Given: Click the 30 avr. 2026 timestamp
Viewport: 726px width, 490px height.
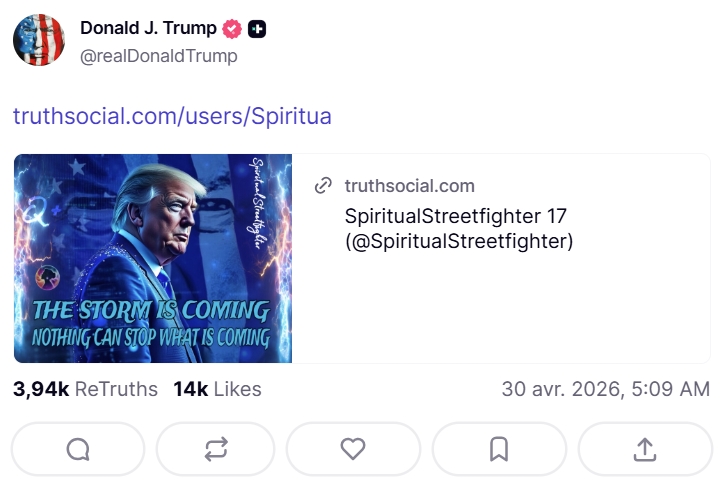Looking at the screenshot, I should tap(606, 389).
